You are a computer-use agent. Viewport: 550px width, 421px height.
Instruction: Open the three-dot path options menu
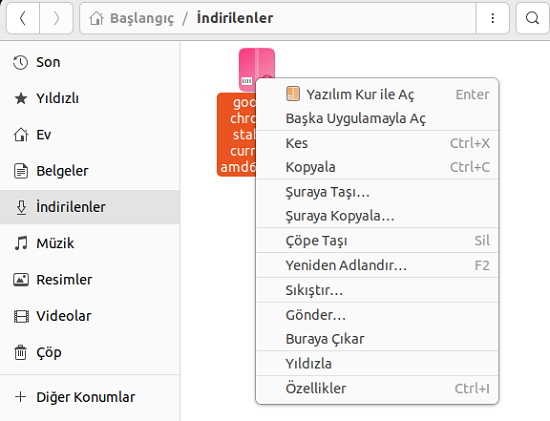[x=492, y=18]
